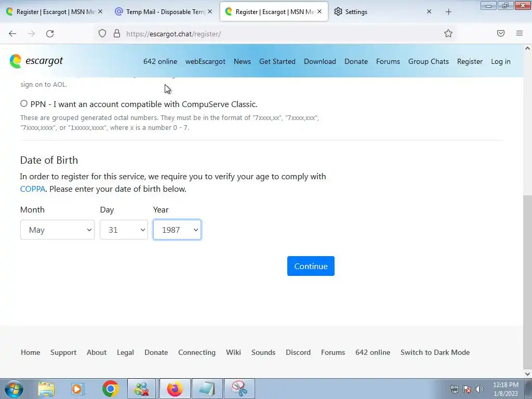Screen dimensions: 532x399
Task: Open webEscargot in the nav bar
Action: [x=205, y=61]
